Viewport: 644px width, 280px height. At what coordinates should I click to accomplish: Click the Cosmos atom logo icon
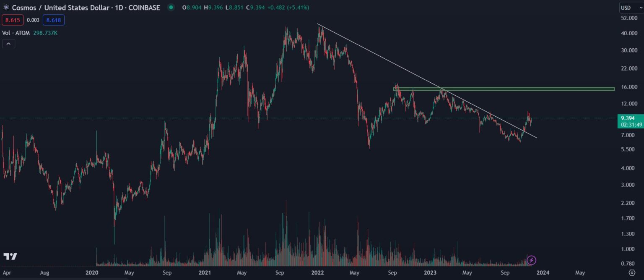point(6,8)
